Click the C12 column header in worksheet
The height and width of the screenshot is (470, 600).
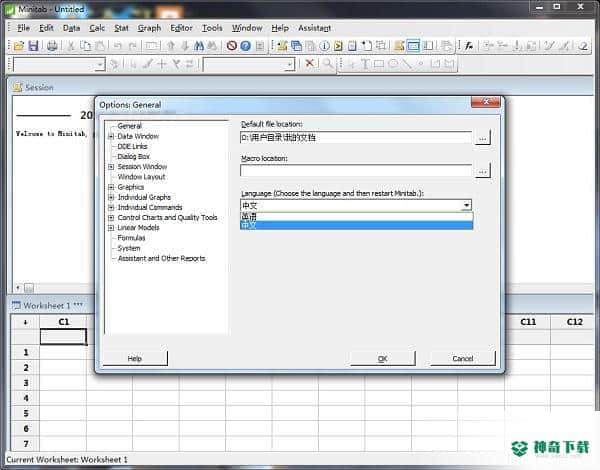coord(574,322)
